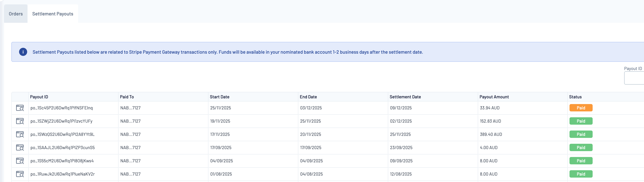
Task: Click Paid badge for 152.83 AUD payout
Action: (581, 121)
